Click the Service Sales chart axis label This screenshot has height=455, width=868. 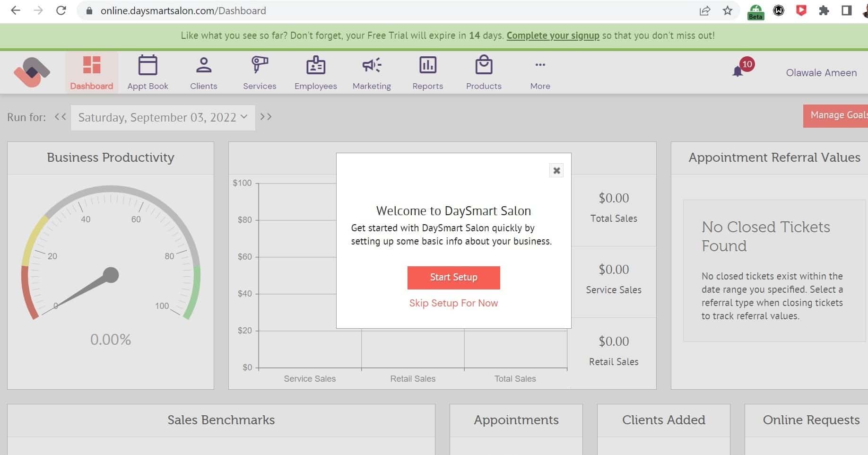[x=310, y=379]
